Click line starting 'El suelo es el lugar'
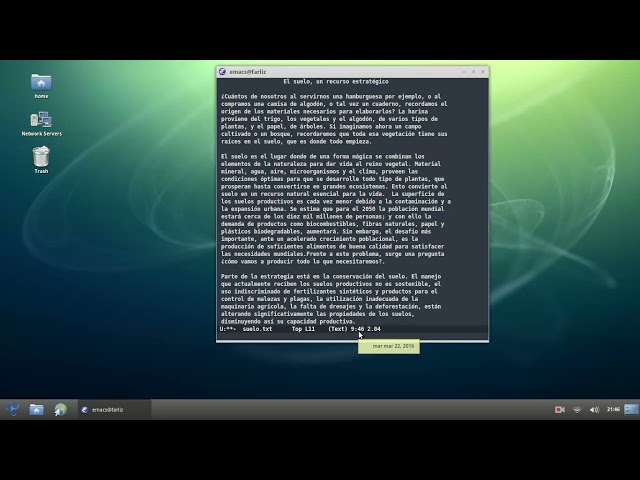Image resolution: width=640 pixels, height=480 pixels. [x=323, y=156]
